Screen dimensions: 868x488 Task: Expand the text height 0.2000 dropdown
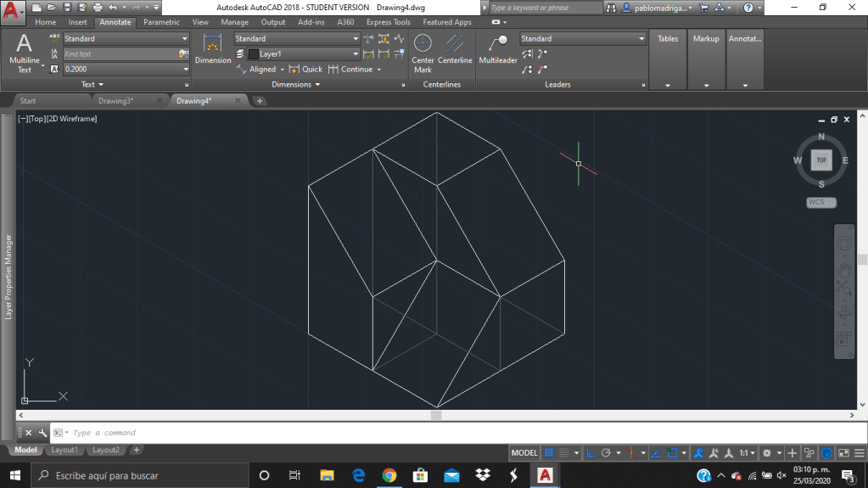tap(185, 70)
